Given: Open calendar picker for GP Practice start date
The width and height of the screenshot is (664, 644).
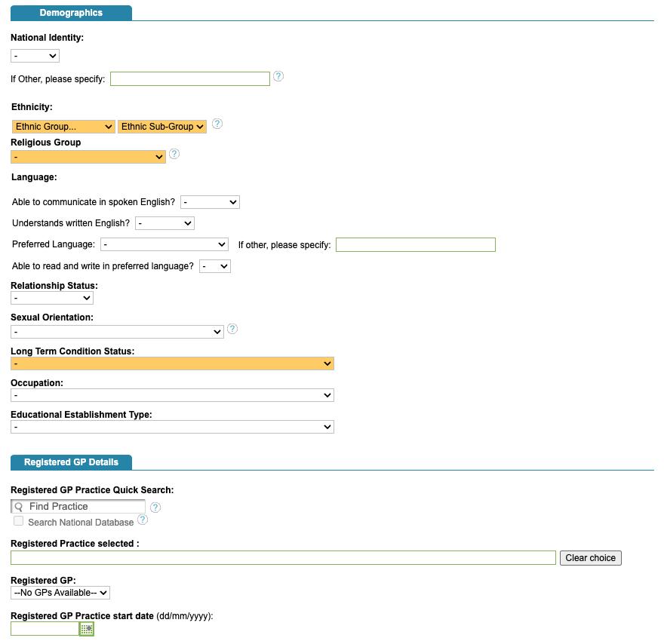Looking at the screenshot, I should (87, 629).
